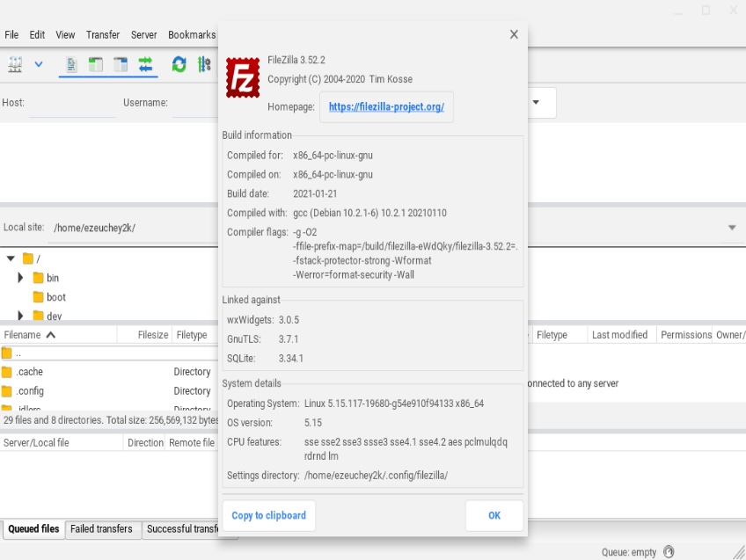Open the Server menu

click(x=143, y=34)
